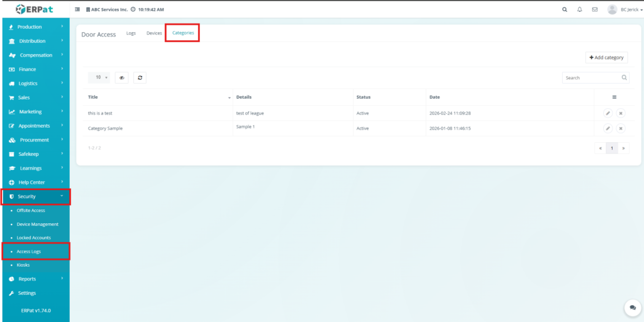Edit the 'this is a test' category
Image resolution: width=644 pixels, height=322 pixels.
coord(608,113)
